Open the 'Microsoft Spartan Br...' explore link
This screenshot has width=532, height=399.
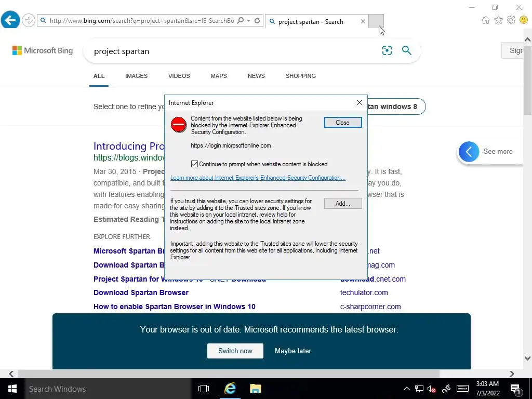point(129,251)
